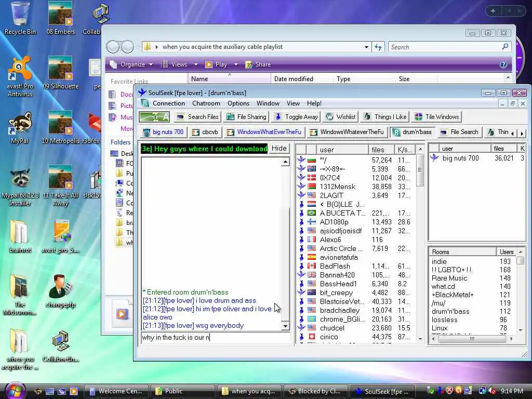Switch to Welcome Center taskbar button

point(116,391)
